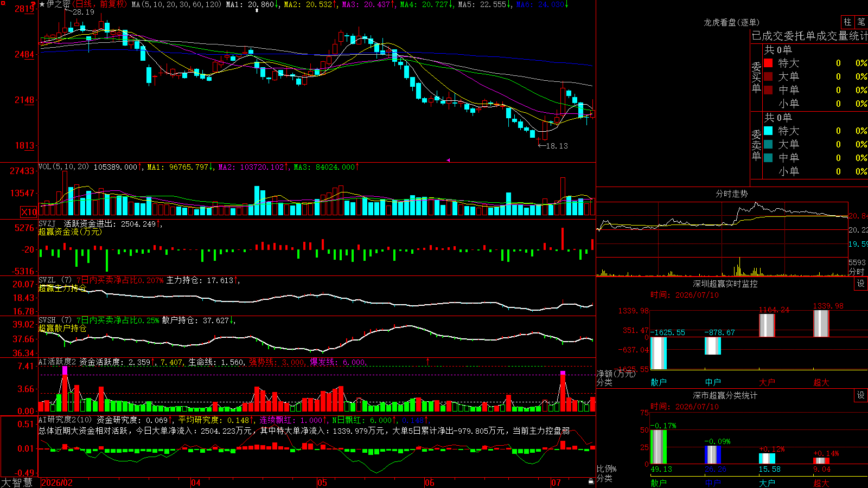
Task: Click the MA1: 20.860 value
Action: pyautogui.click(x=252, y=4)
